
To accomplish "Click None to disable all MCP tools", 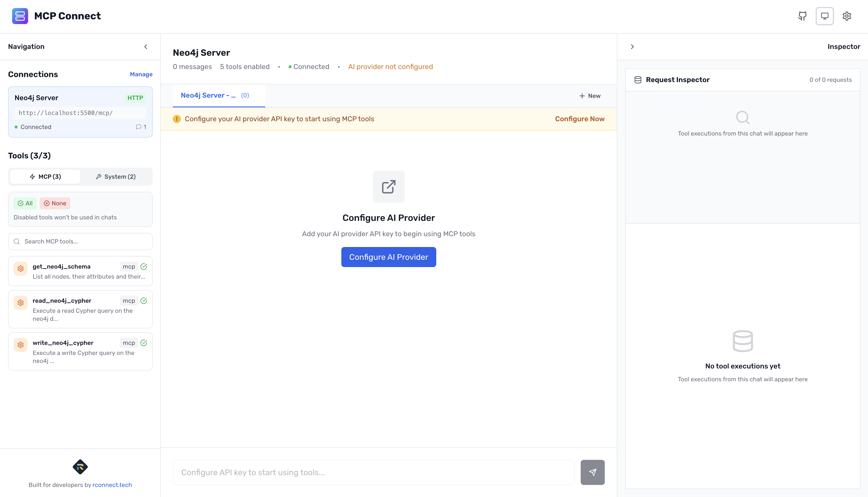I will [x=55, y=203].
